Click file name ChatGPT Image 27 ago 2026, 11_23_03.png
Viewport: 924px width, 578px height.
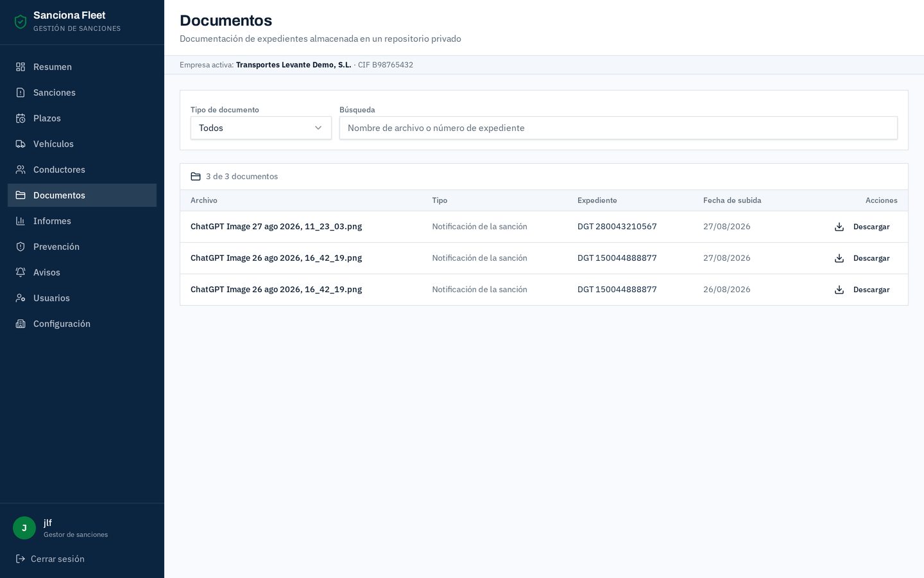(x=276, y=227)
